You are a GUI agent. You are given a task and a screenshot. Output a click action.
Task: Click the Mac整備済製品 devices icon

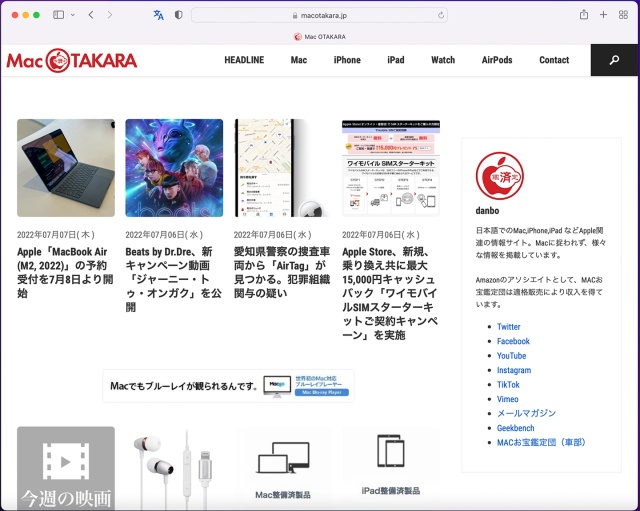pos(283,458)
